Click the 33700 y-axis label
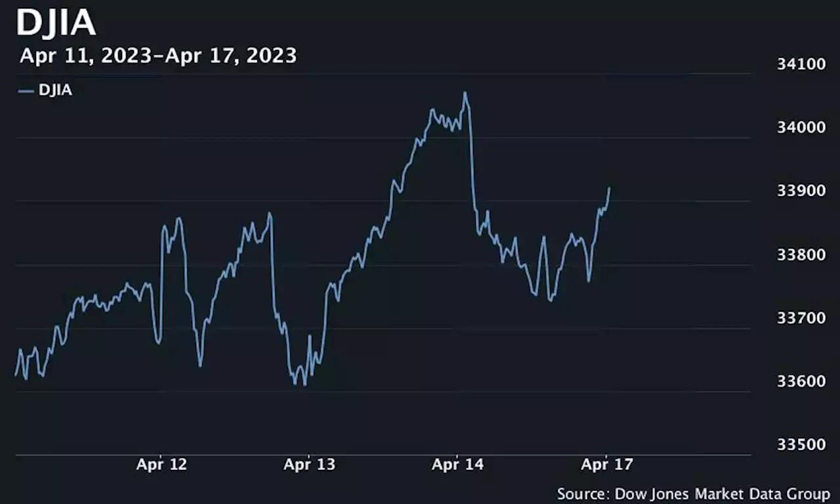This screenshot has width=840, height=504. 801,318
